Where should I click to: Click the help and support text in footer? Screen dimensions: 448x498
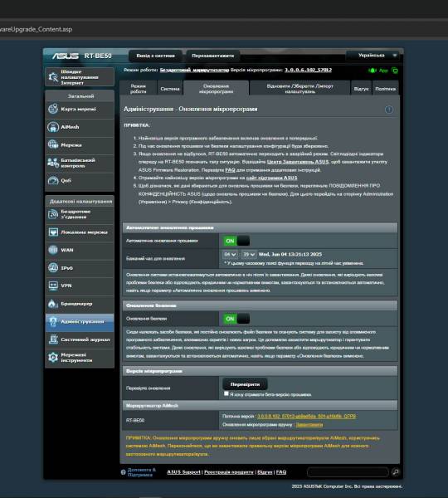142,472
